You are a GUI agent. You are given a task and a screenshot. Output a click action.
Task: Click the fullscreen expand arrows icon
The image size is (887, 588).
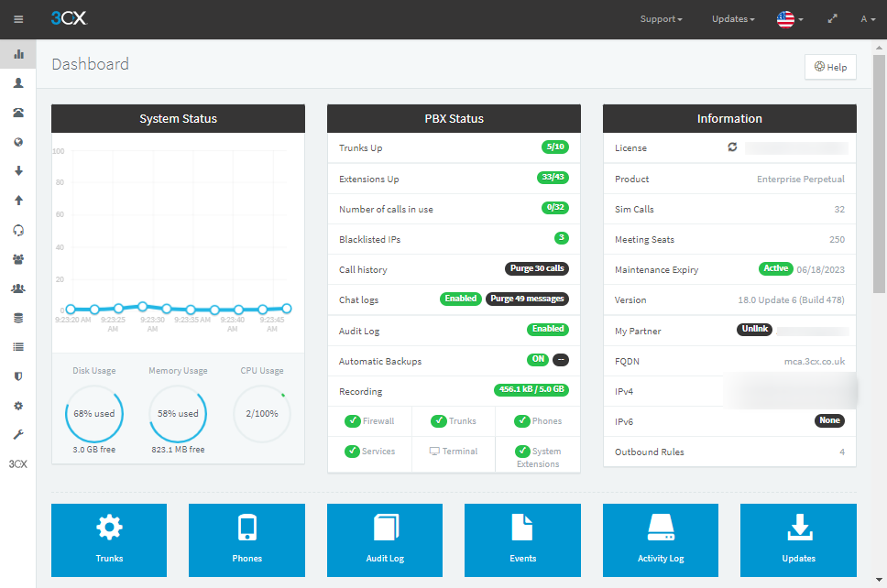pyautogui.click(x=832, y=18)
